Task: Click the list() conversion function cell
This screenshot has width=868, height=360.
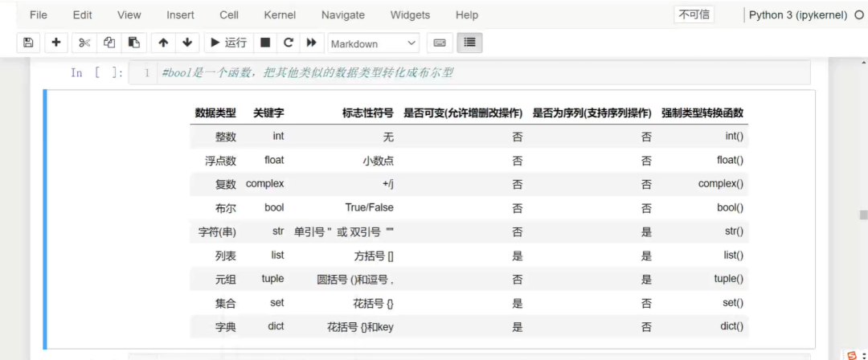Action: [733, 256]
